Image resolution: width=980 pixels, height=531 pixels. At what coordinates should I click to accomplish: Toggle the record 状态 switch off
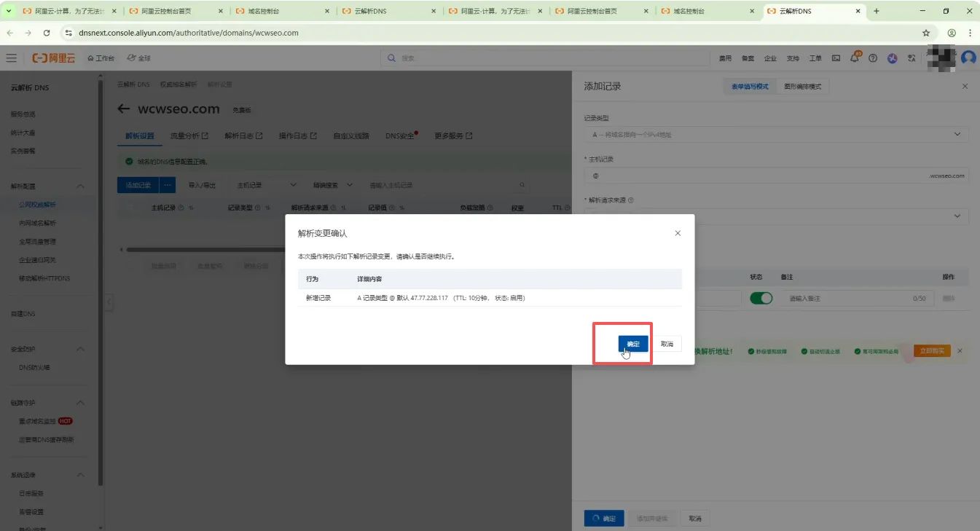pos(761,299)
